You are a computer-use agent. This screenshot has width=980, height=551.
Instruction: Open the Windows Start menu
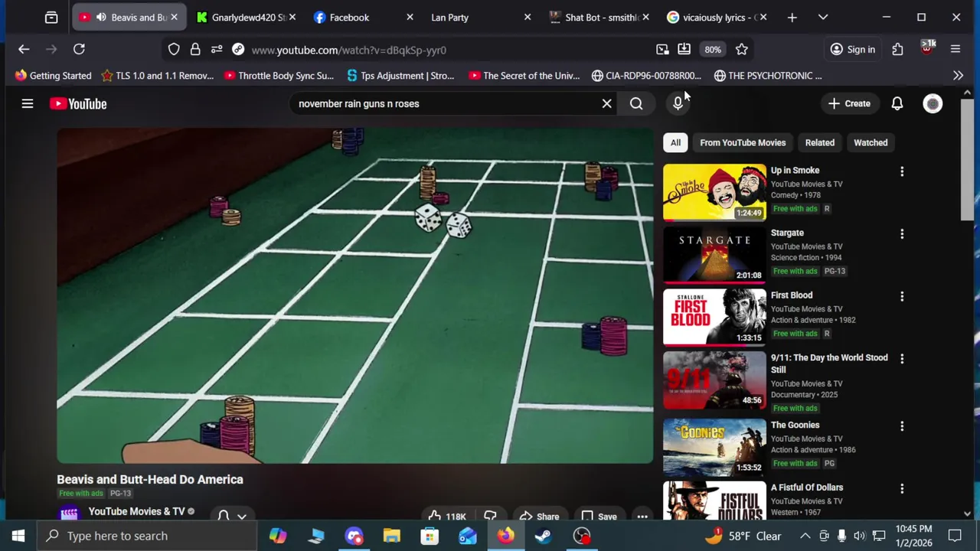click(18, 536)
